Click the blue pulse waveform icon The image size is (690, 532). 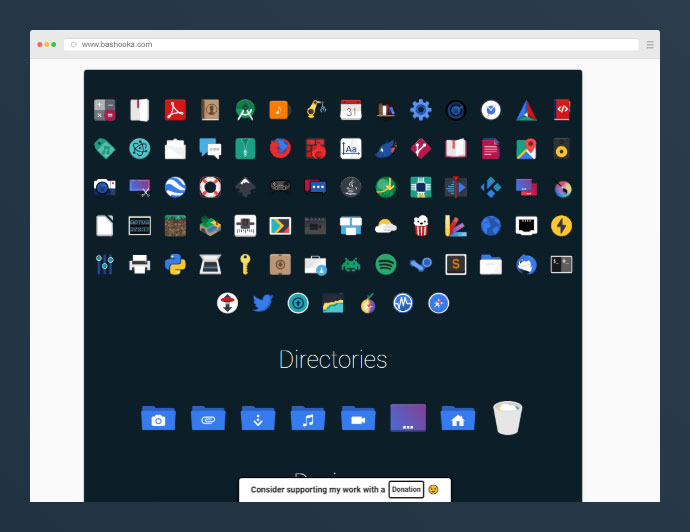[403, 304]
